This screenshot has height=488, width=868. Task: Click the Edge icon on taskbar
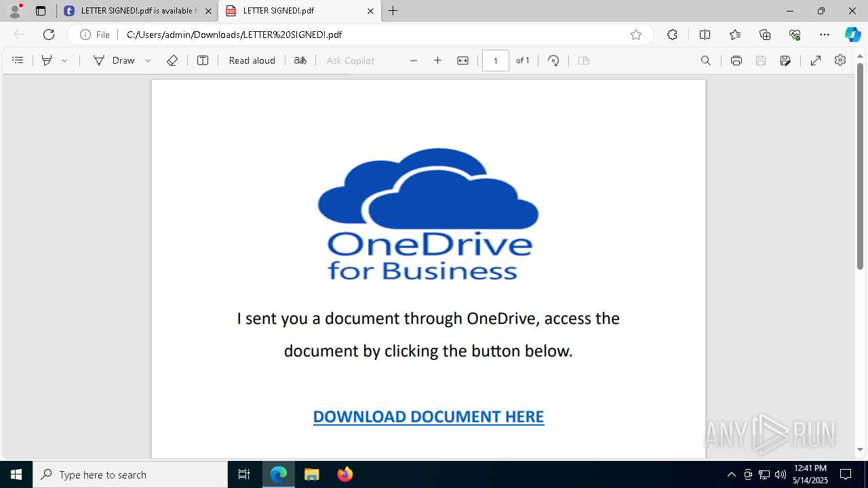[279, 474]
